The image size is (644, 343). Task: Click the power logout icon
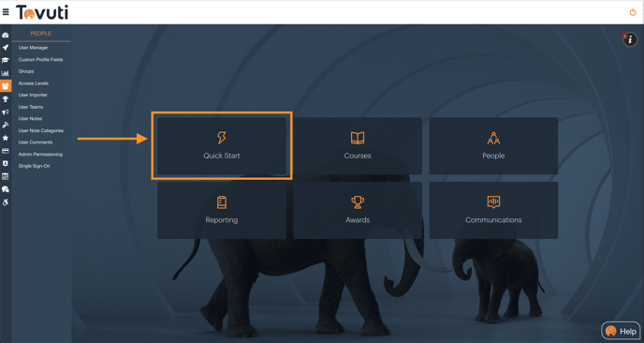(633, 12)
